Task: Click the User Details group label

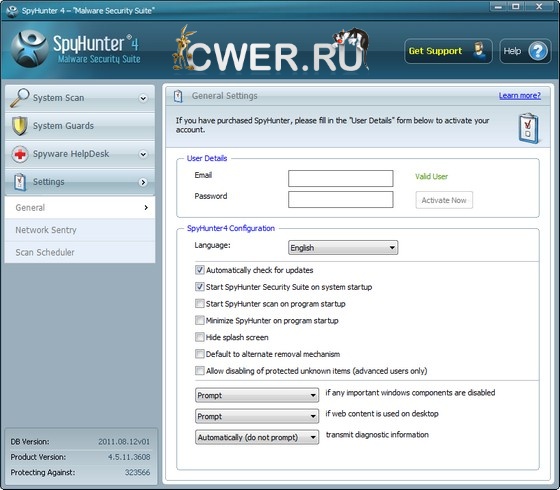Action: (207, 158)
